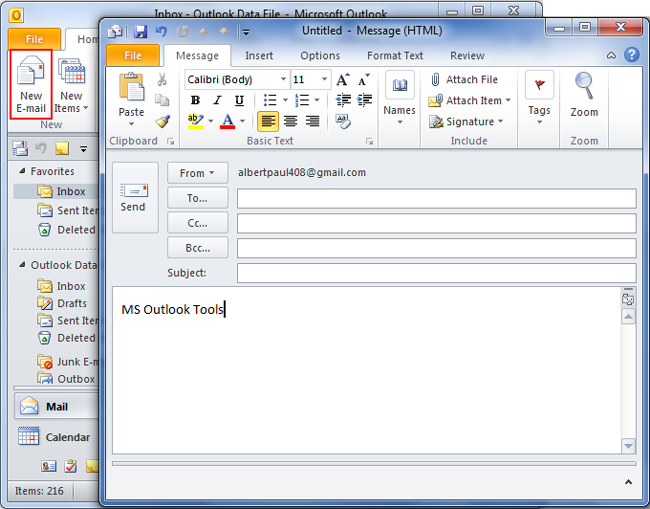The image size is (650, 509).
Task: Decrease the paragraph indent
Action: click(343, 100)
